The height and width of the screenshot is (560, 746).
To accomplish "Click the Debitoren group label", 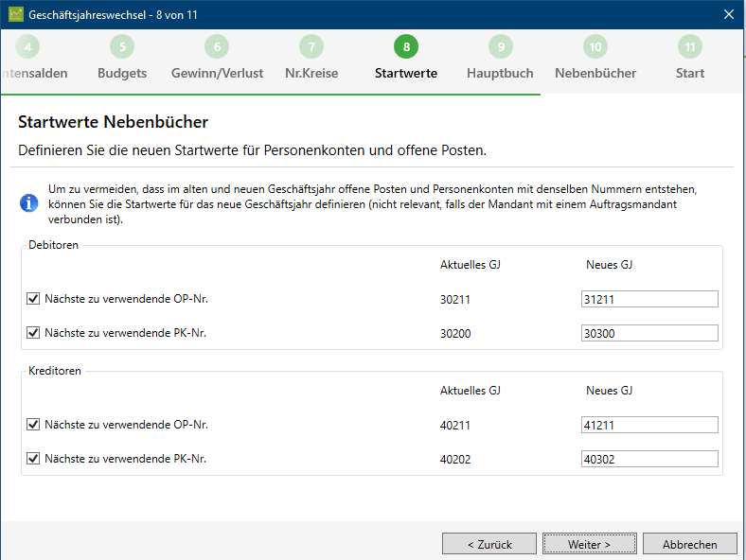I will (53, 245).
